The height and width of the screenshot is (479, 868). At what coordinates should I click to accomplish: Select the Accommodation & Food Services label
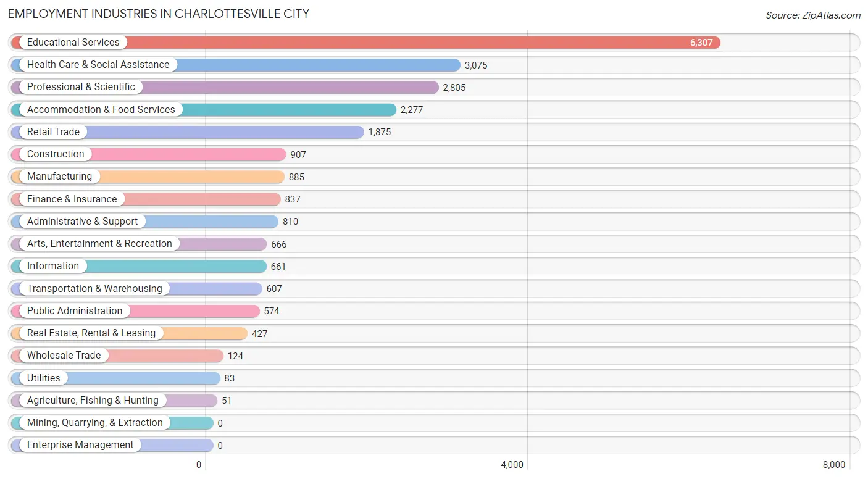click(x=101, y=109)
